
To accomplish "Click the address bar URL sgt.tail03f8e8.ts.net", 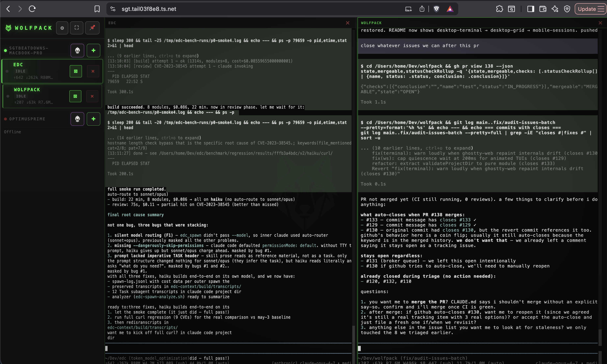I will click(x=149, y=9).
